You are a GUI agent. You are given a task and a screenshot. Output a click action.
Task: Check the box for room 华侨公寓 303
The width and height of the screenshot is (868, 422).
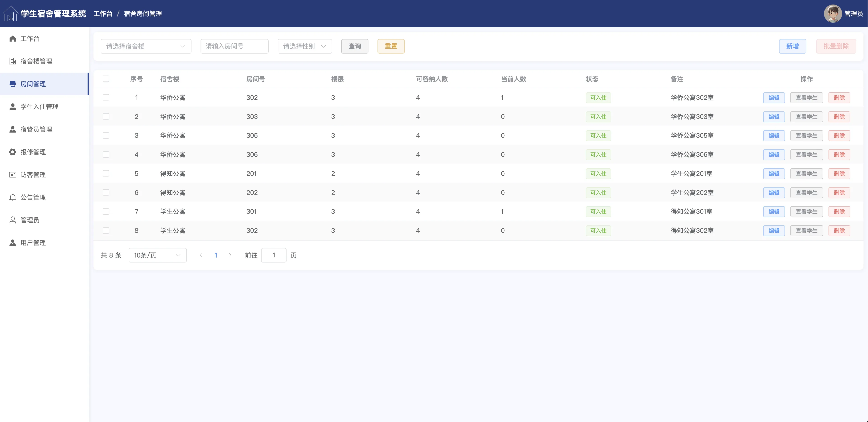click(106, 117)
